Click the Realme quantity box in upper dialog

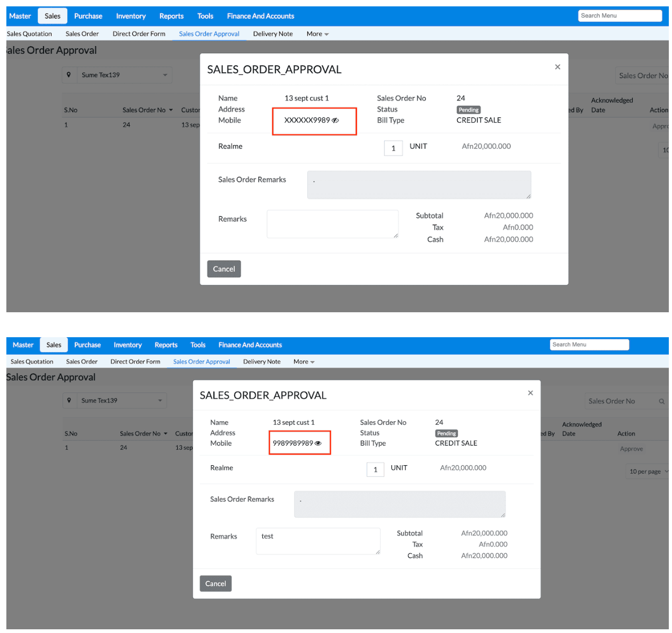[393, 148]
